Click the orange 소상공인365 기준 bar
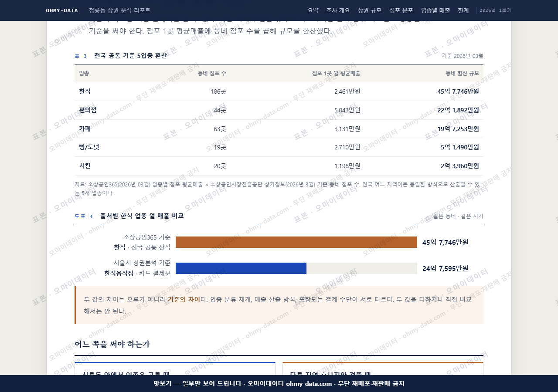 coord(296,242)
